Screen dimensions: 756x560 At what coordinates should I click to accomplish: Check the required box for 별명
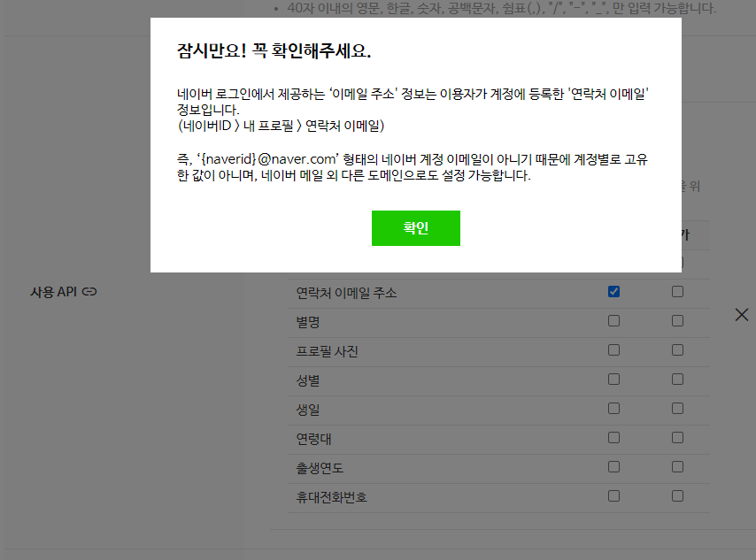pos(613,321)
